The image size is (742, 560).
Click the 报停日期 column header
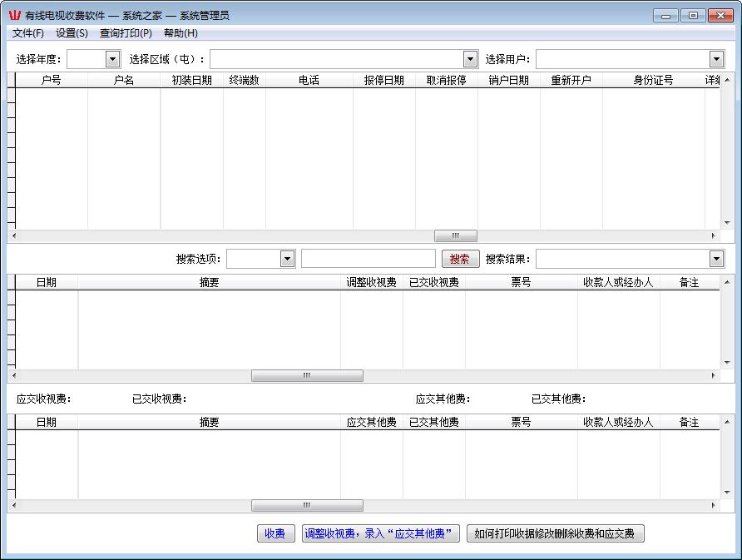pos(383,80)
